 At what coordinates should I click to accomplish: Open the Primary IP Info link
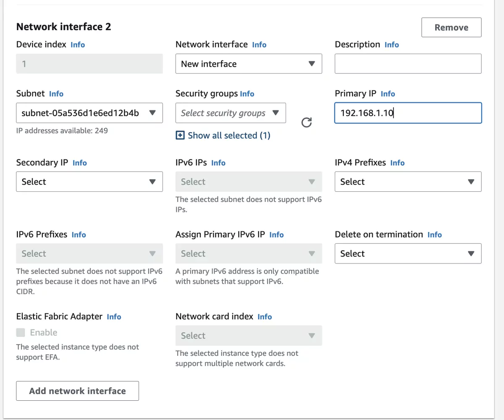tap(388, 94)
